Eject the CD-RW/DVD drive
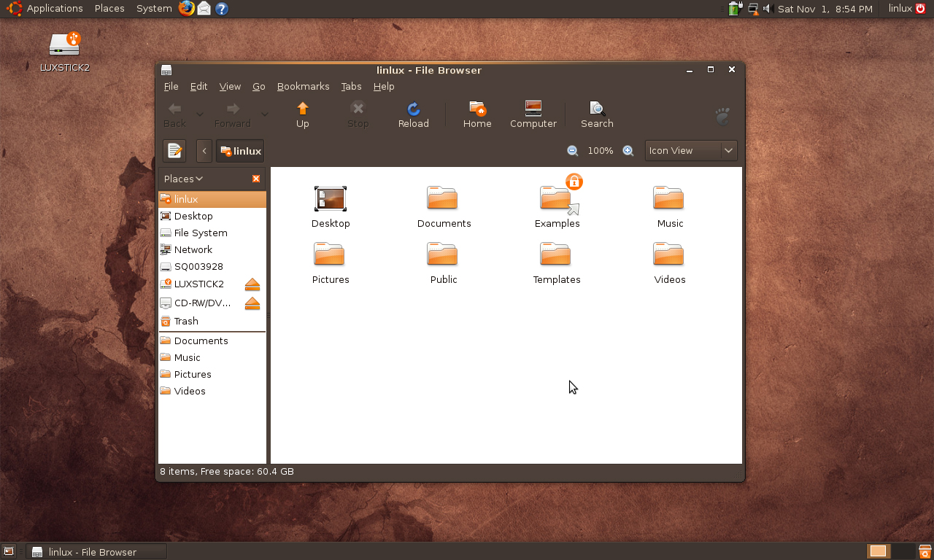Viewport: 934px width, 560px height. point(252,303)
